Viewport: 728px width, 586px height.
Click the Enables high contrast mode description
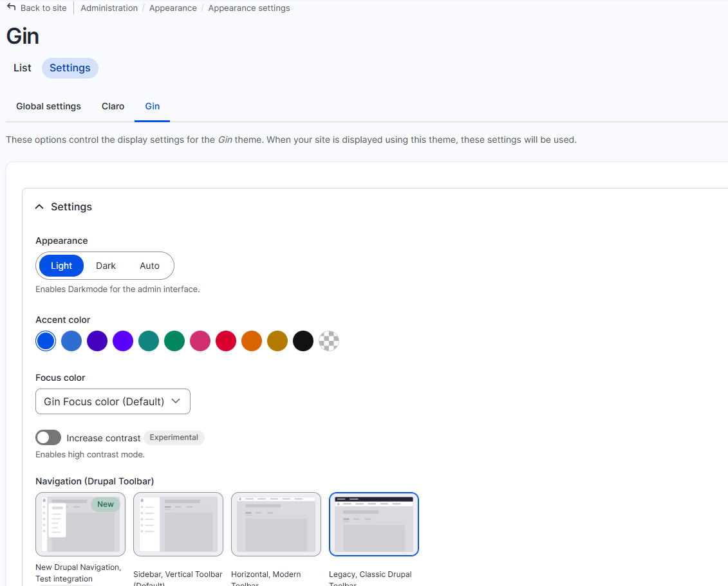point(90,455)
